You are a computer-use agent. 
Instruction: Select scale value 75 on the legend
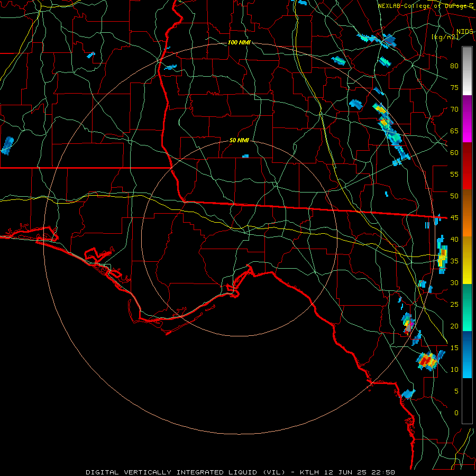[x=454, y=87]
